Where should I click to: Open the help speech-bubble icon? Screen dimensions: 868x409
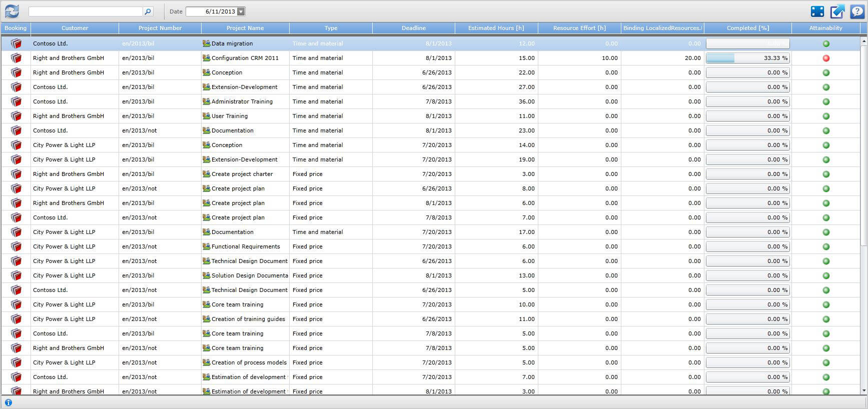tap(857, 11)
